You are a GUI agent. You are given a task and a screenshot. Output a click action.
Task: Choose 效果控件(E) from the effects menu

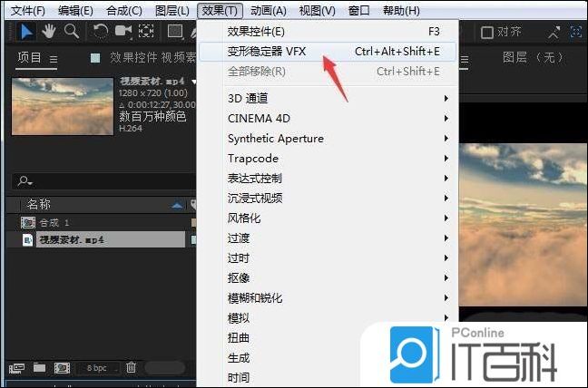point(328,32)
